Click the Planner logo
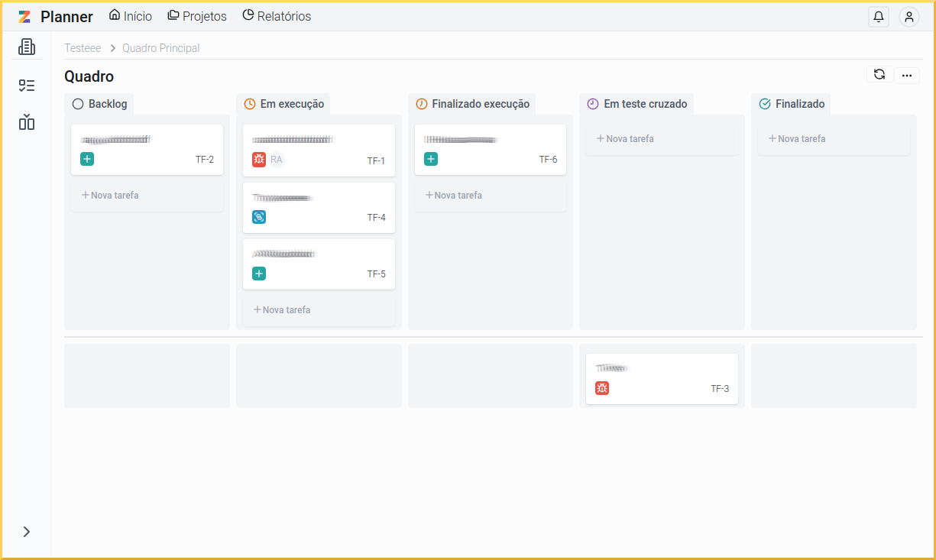The width and height of the screenshot is (936, 560). (56, 17)
